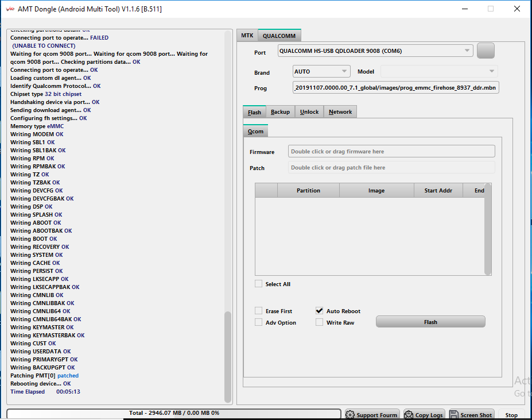The image size is (532, 420).
Task: Toggle the Write Raw checkbox
Action: coord(319,322)
